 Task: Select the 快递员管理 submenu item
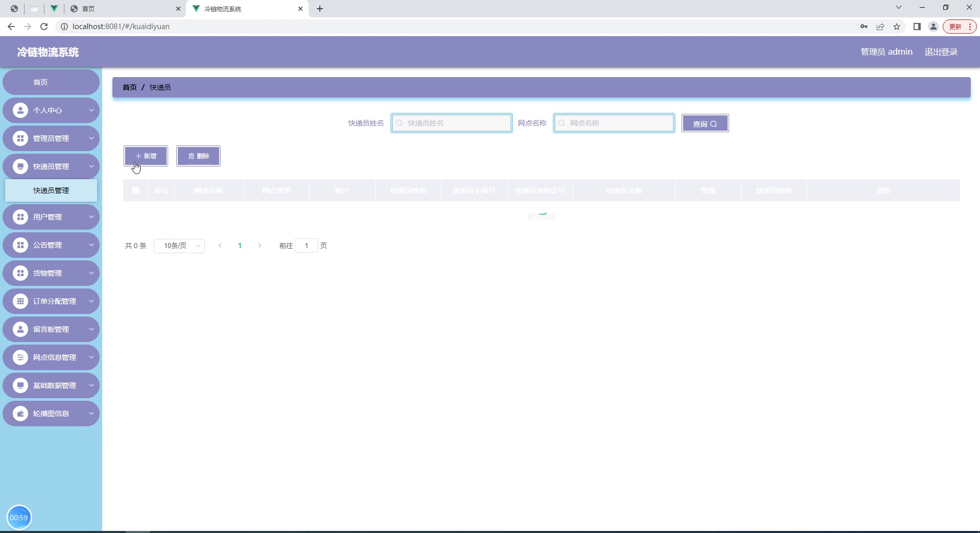point(51,190)
